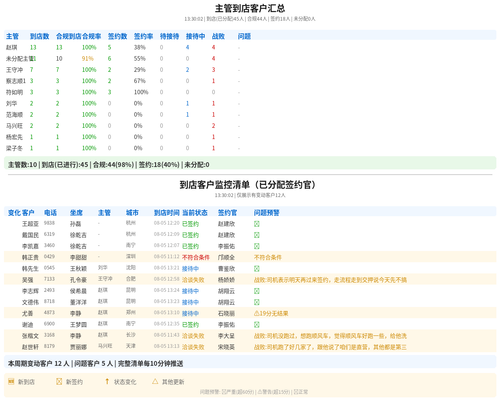The image size is (500, 414).
Task: Click the 战败 column header
Action: point(218,36)
